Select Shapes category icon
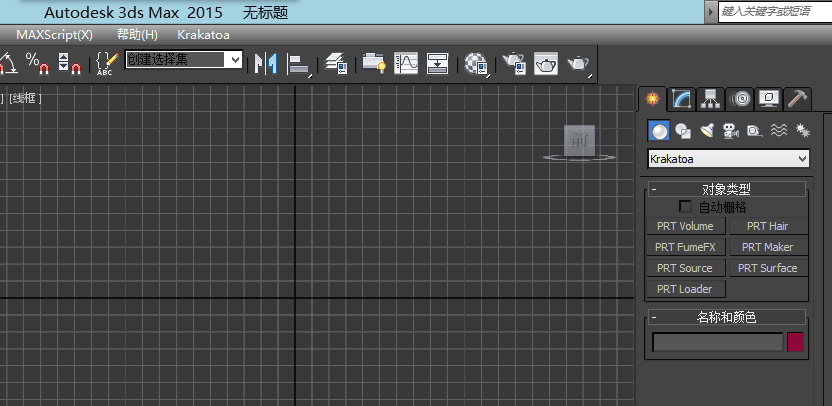 click(683, 131)
